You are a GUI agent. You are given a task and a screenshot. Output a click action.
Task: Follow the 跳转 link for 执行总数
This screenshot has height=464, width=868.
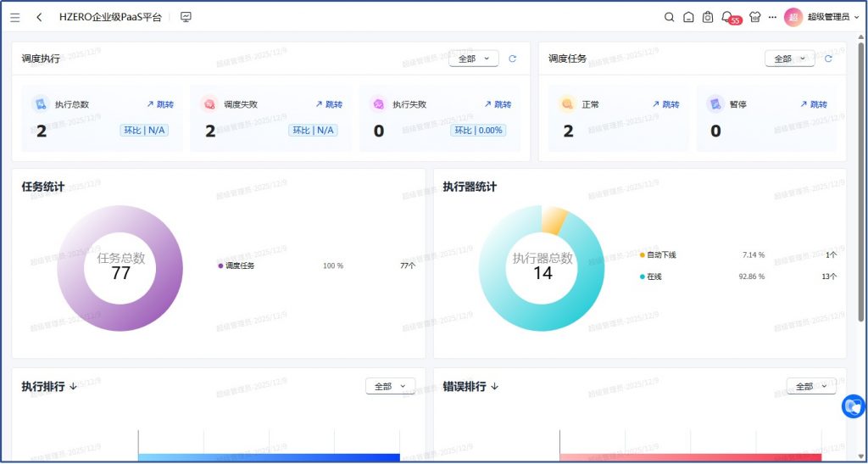pos(160,104)
